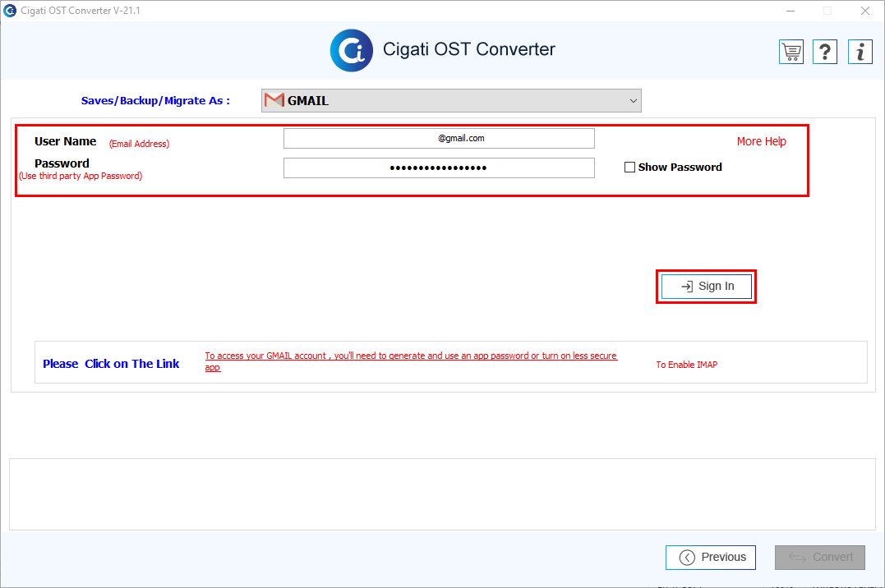Click the 'Please Click on The Link' text
Screen dimensions: 885x588
pos(111,364)
